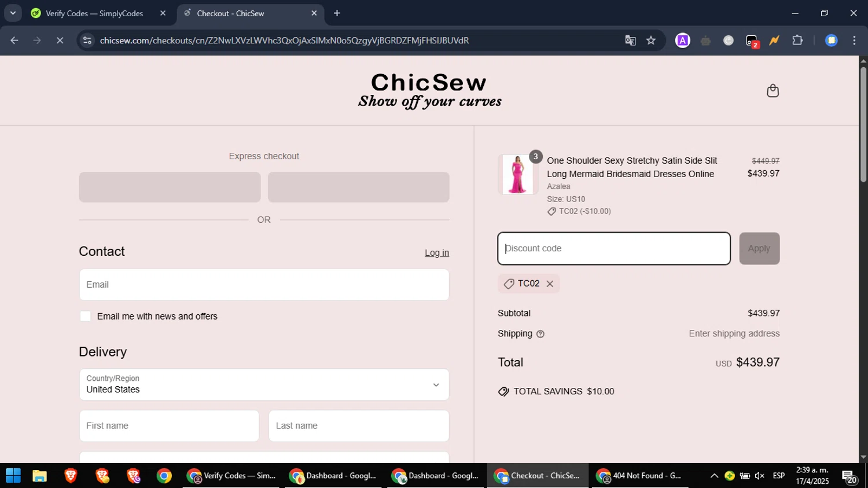
Task: Click the pink dress product thumbnail
Action: pyautogui.click(x=517, y=174)
